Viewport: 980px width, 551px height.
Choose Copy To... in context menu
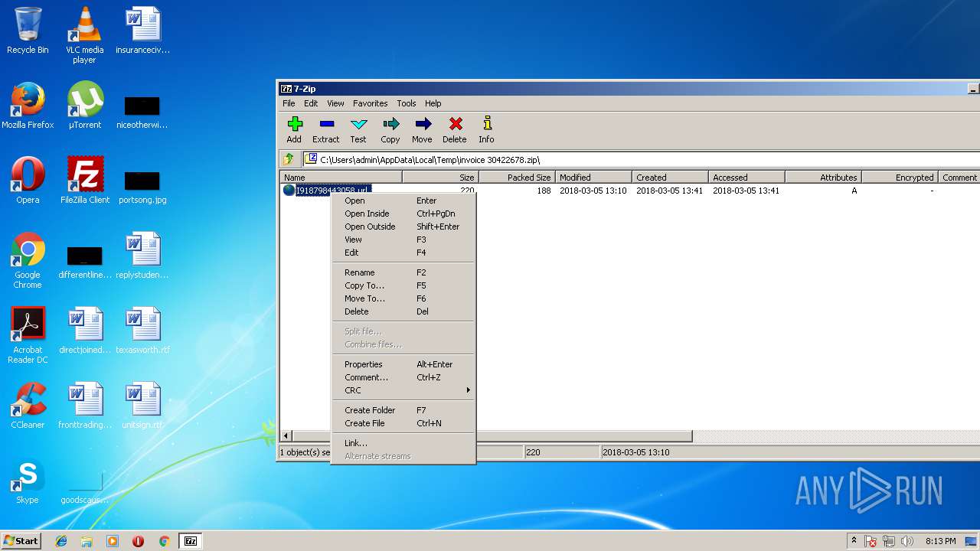point(403,285)
